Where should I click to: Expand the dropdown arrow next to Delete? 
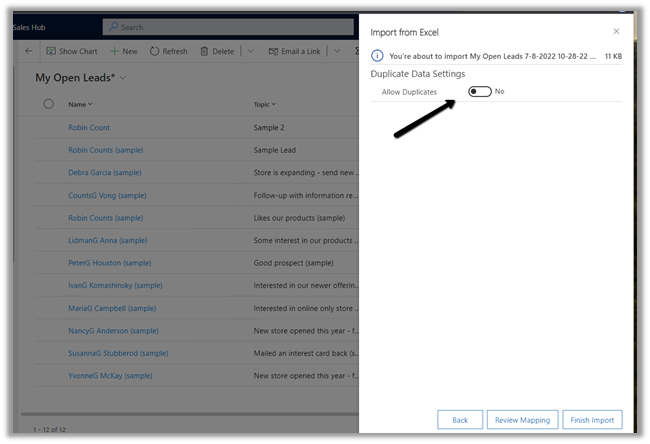click(250, 51)
